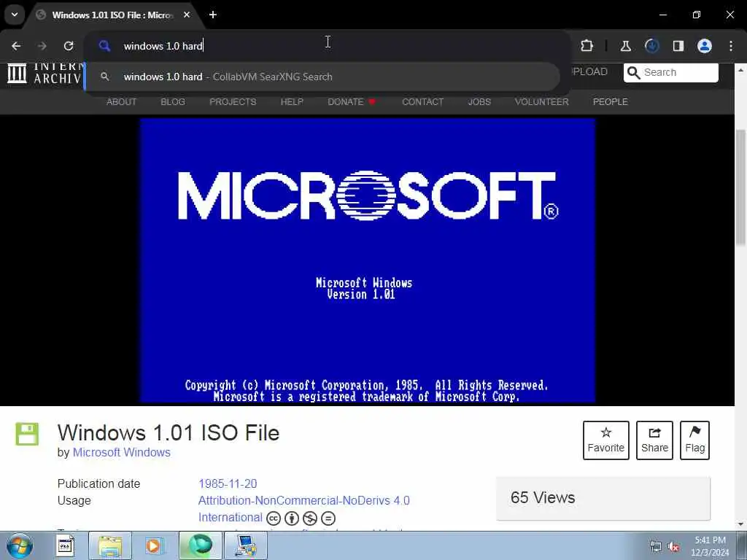Open the PROJECTS navigation link
This screenshot has width=747, height=560.
233,102
